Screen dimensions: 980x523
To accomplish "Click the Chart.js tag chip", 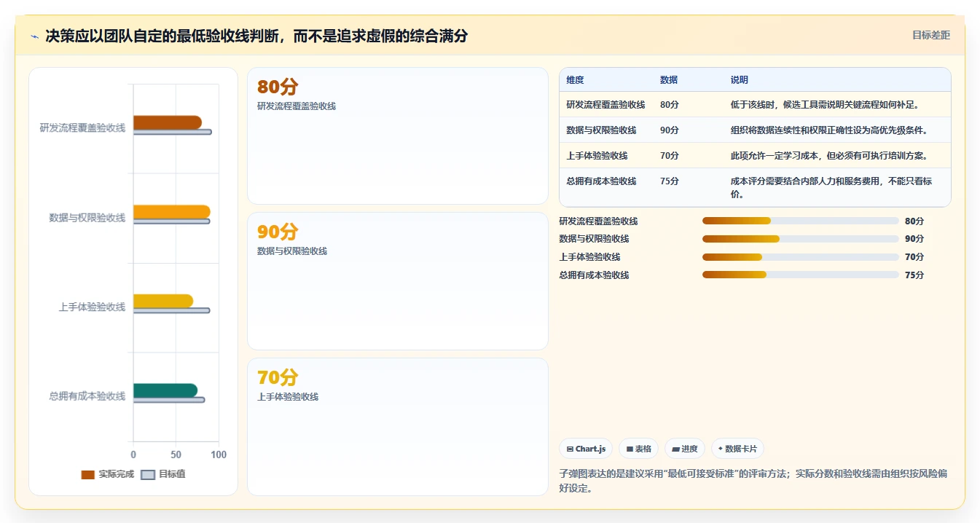I will click(586, 449).
